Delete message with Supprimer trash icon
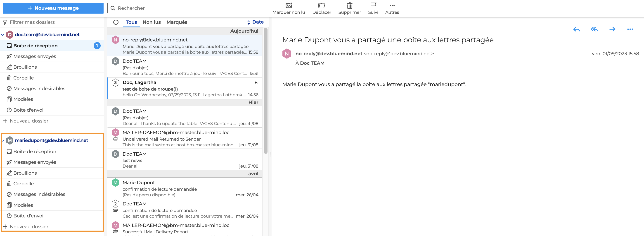The width and height of the screenshot is (644, 236). point(350,5)
